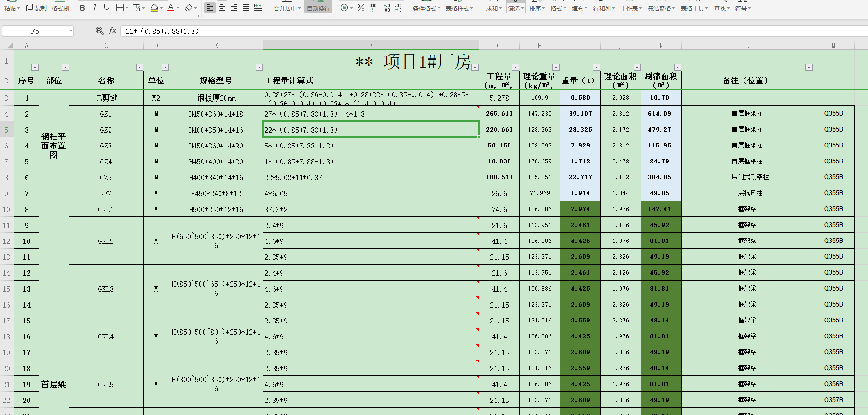The image size is (868, 415).
Task: Click the currency format icon
Action: point(344,8)
